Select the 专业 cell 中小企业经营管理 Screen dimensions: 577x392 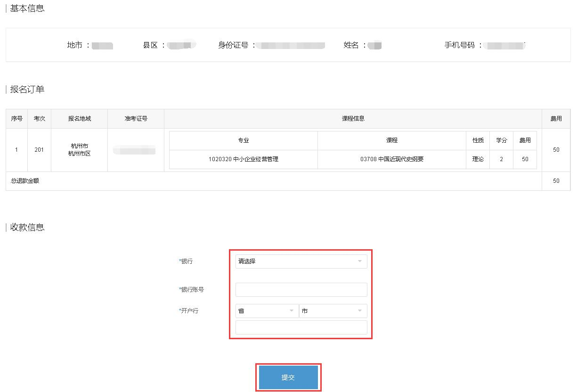coord(243,159)
